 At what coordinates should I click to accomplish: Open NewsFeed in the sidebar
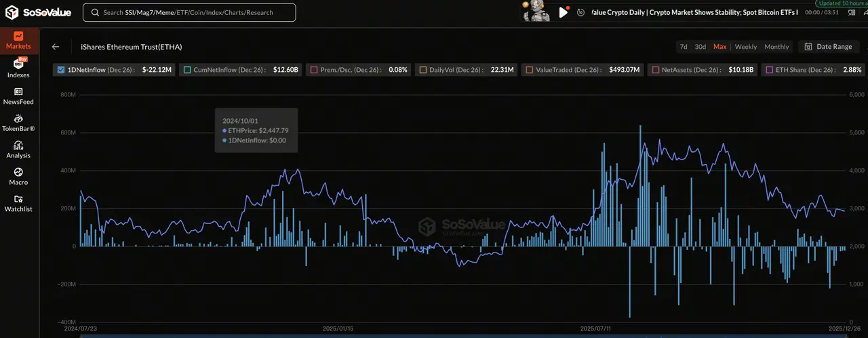[x=18, y=96]
